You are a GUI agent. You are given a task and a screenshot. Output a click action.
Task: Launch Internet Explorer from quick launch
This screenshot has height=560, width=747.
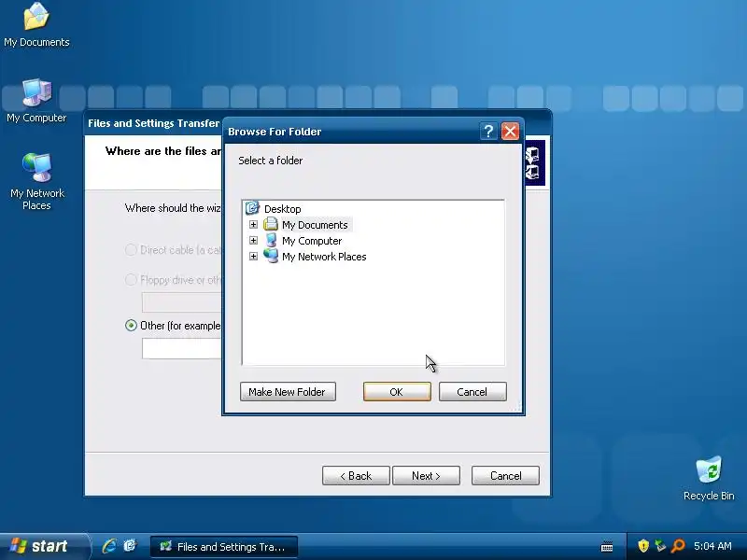tap(109, 546)
